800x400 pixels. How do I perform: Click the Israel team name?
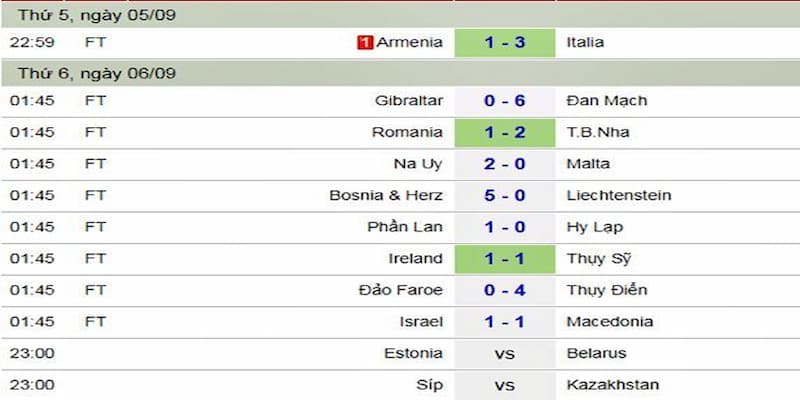click(420, 321)
